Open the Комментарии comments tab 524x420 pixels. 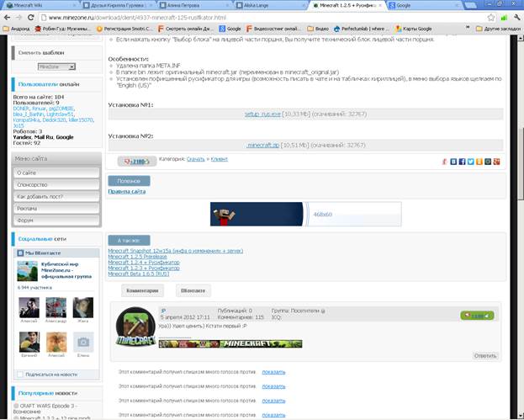142,290
